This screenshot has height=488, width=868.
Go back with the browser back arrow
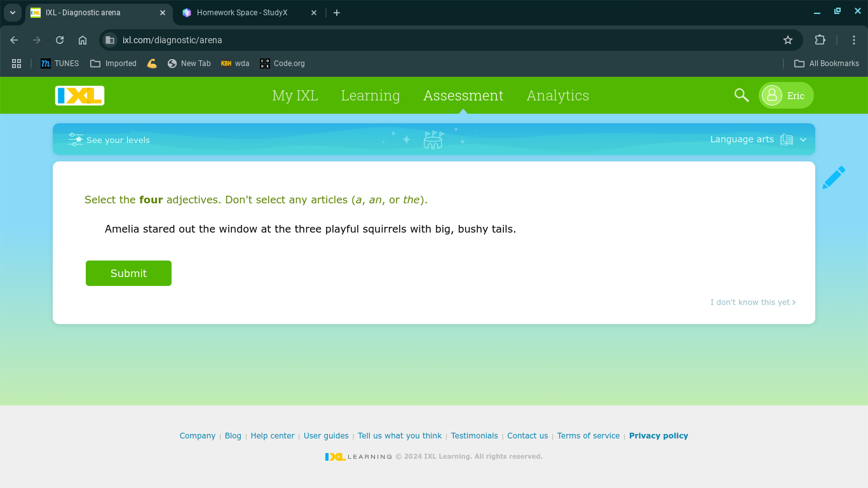(x=14, y=40)
